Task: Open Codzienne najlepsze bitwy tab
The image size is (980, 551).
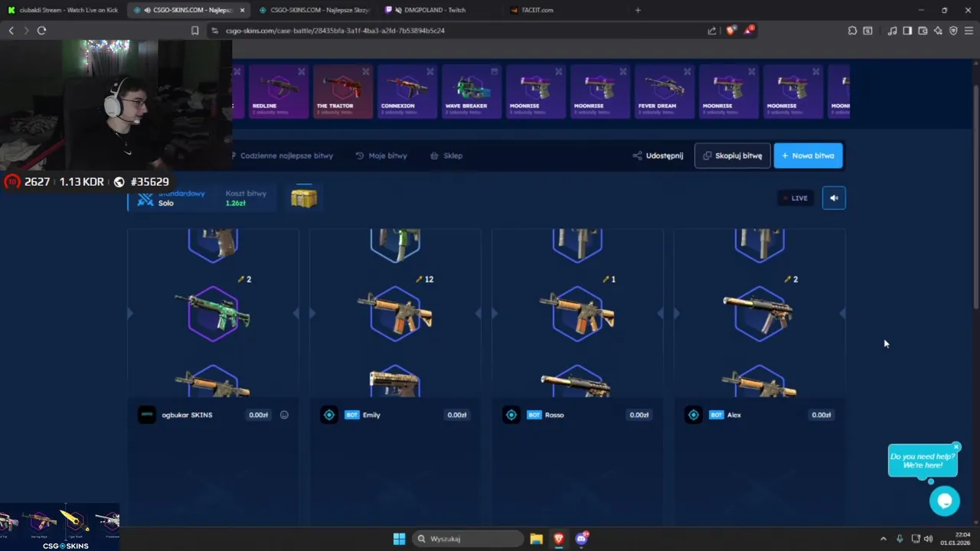Action: [x=282, y=155]
